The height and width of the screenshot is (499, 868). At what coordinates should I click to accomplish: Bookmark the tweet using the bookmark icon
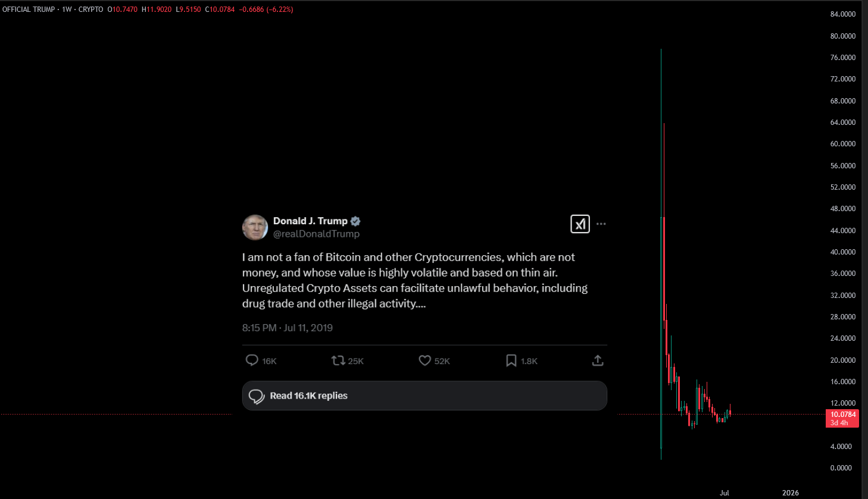pyautogui.click(x=511, y=360)
